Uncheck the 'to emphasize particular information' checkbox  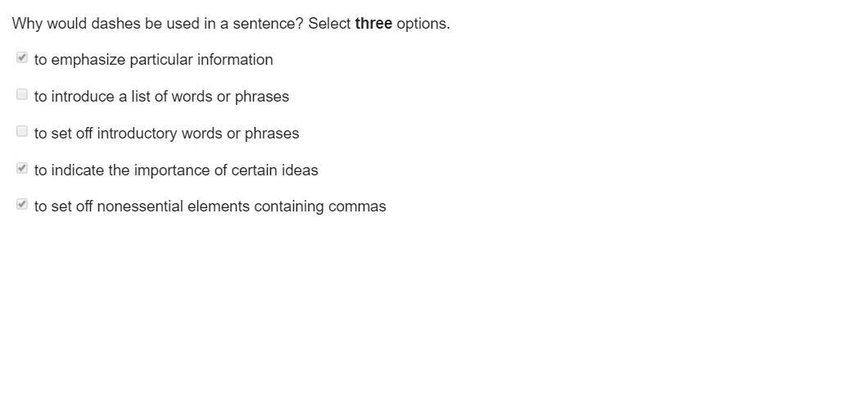(x=21, y=57)
